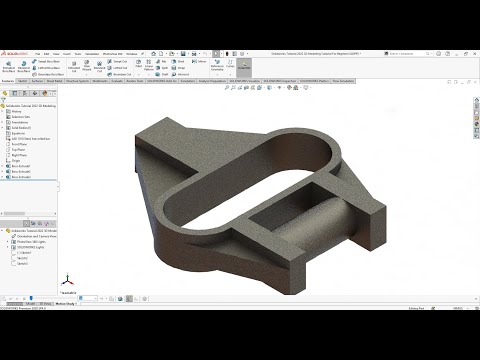Click the Section View icon
Image resolution: width=480 pixels, height=360 pixels.
[x=247, y=88]
